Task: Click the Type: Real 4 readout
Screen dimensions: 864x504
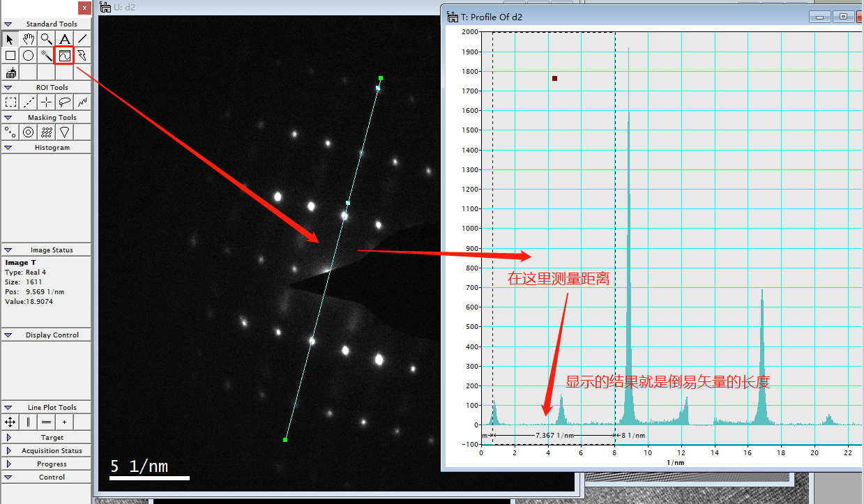Action: [x=26, y=272]
